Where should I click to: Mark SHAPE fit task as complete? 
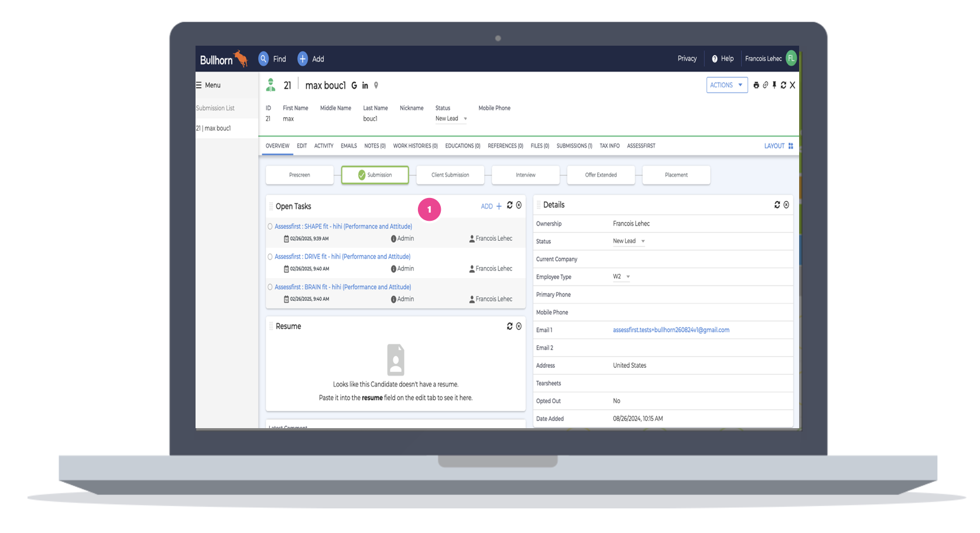click(270, 227)
